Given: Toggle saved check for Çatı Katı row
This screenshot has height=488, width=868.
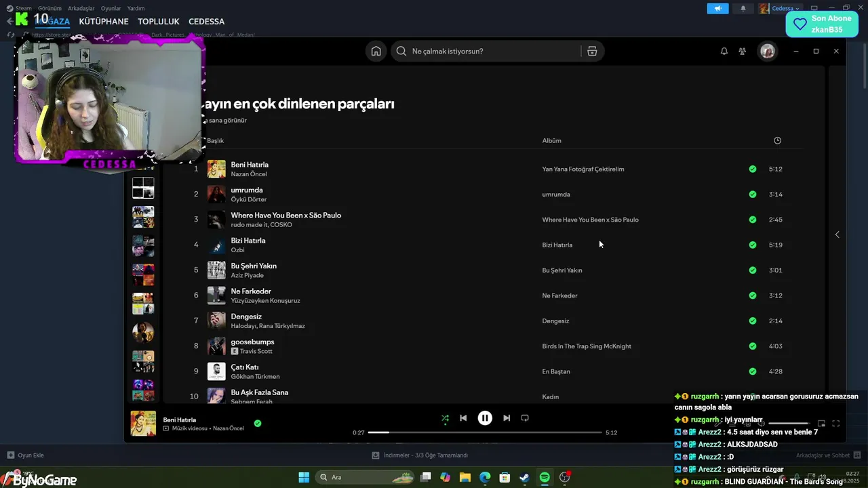Looking at the screenshot, I should click(753, 371).
